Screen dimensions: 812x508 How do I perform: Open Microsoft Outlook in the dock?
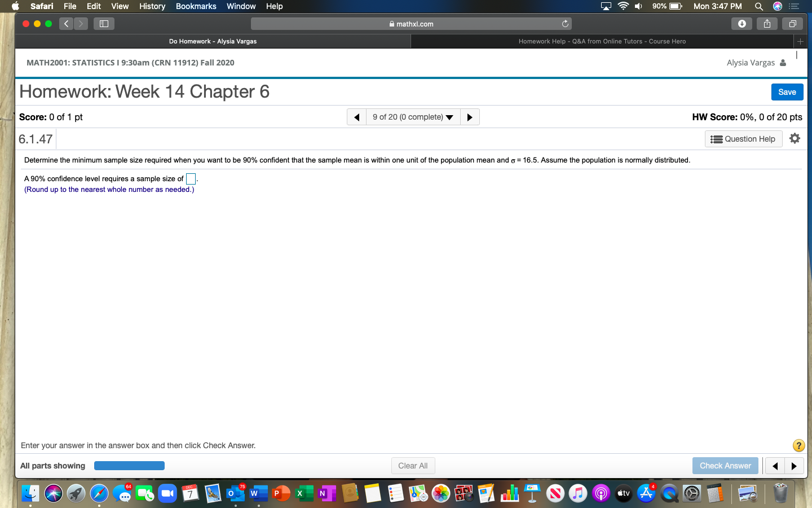(235, 493)
